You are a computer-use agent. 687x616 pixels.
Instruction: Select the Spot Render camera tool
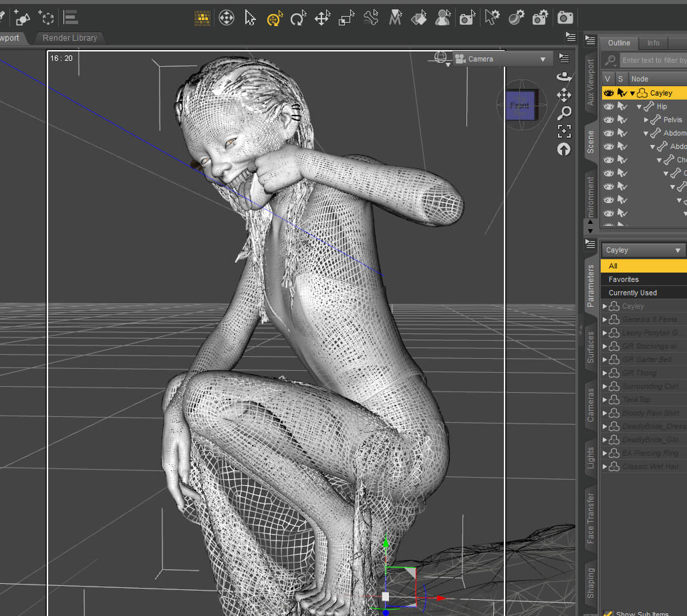tap(467, 18)
